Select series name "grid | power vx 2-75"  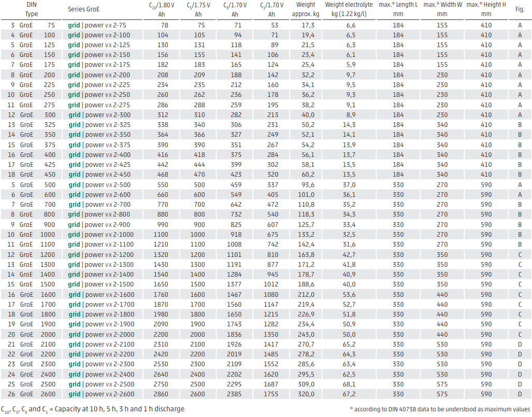[97, 25]
